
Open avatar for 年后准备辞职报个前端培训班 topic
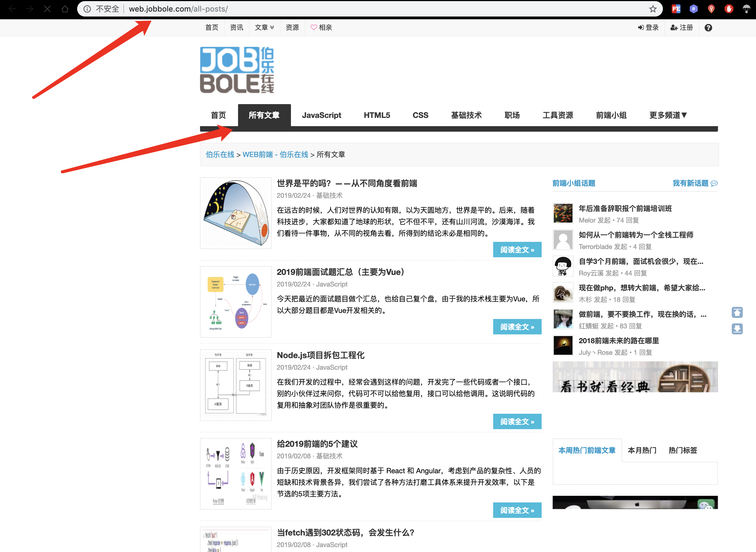click(x=563, y=213)
